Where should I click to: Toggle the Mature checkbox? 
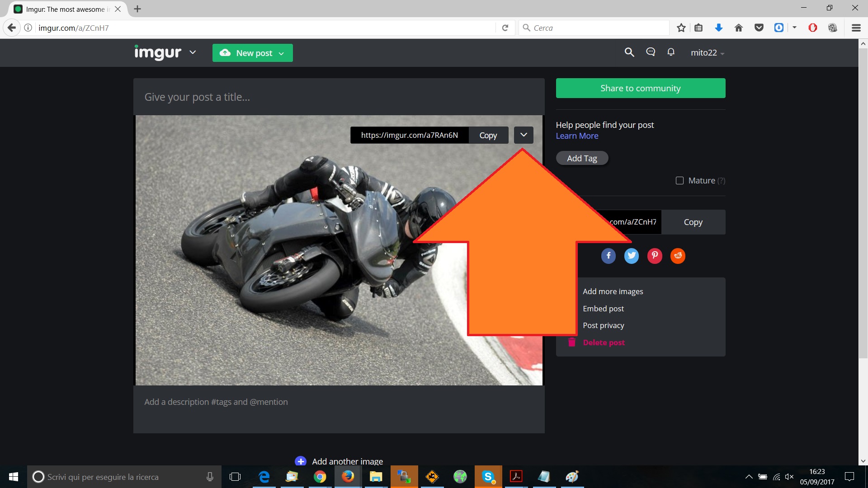(679, 180)
